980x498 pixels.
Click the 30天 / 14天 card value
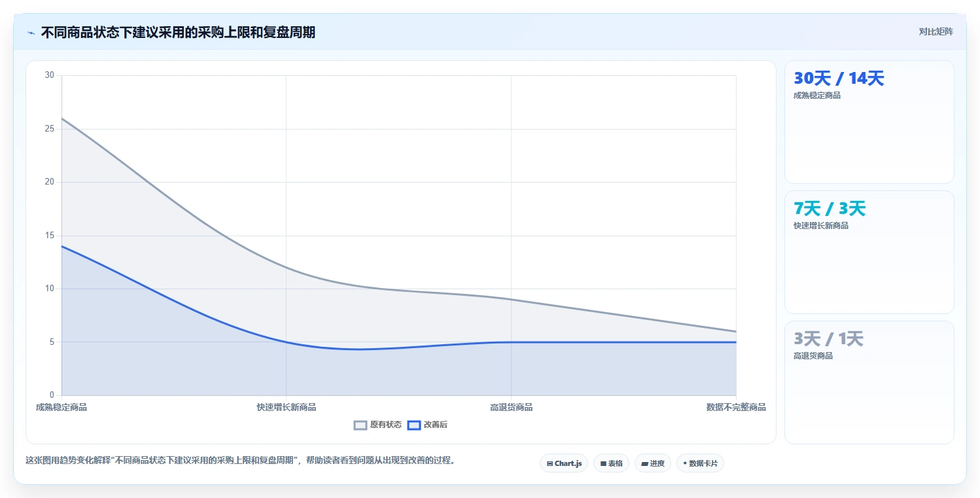[x=839, y=79]
